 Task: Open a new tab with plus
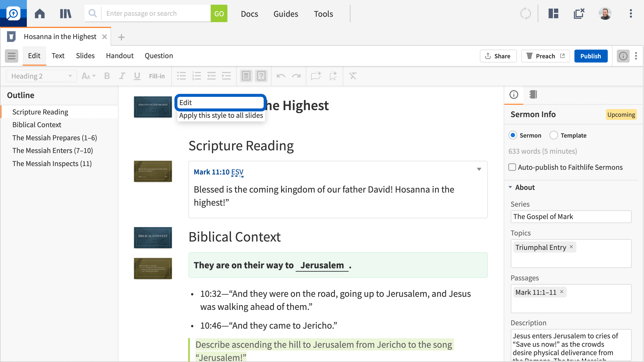pos(121,37)
